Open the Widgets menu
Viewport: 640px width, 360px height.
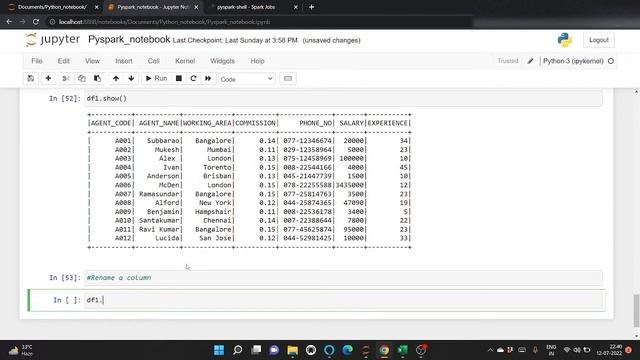coord(222,61)
